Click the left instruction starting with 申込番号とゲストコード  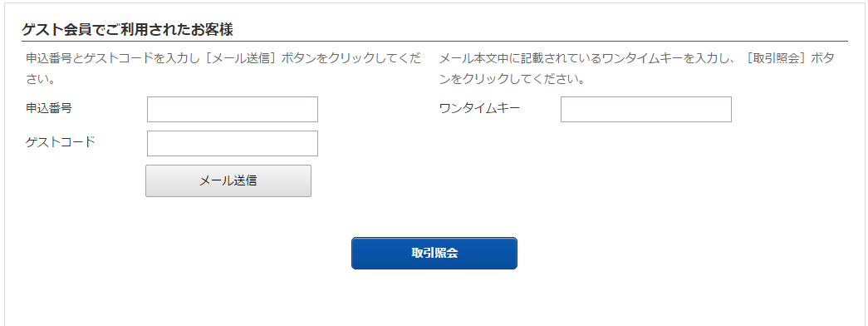point(223,69)
